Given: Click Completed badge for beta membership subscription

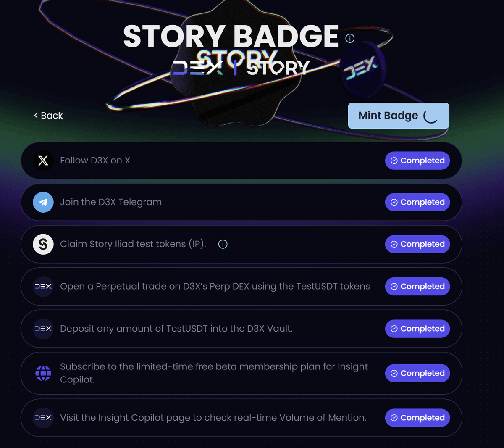Looking at the screenshot, I should (417, 373).
